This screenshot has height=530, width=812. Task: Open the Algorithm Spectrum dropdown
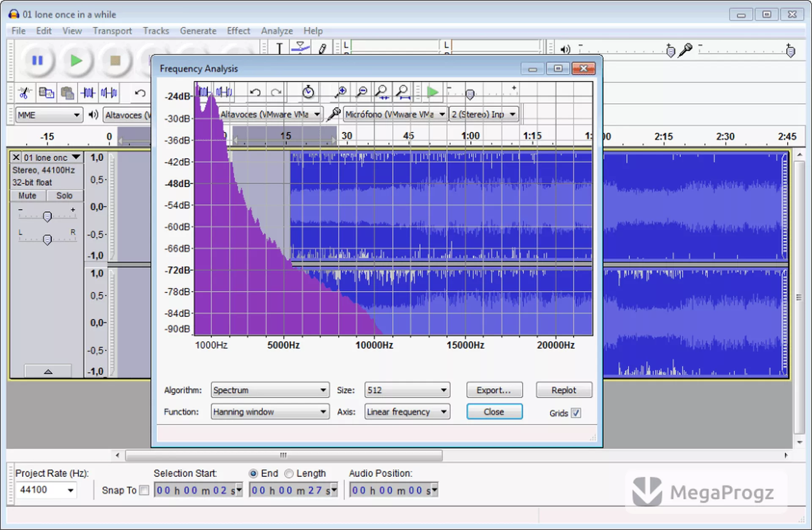(270, 390)
